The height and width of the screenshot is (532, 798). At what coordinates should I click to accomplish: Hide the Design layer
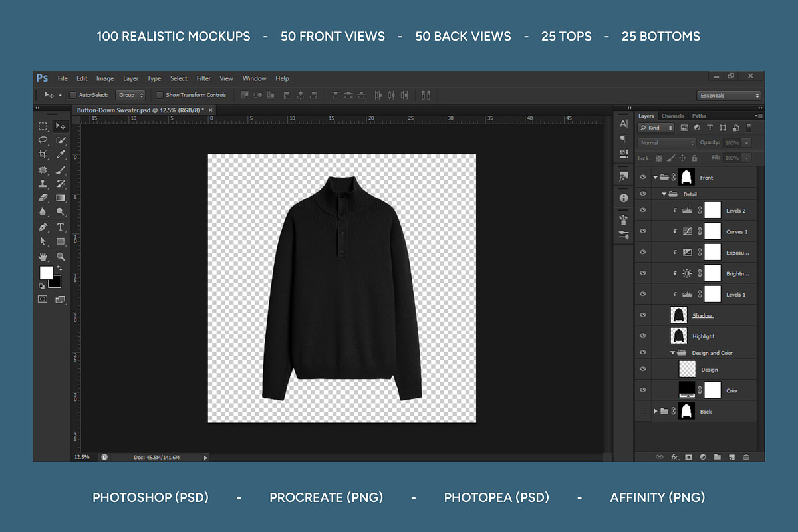coord(642,369)
